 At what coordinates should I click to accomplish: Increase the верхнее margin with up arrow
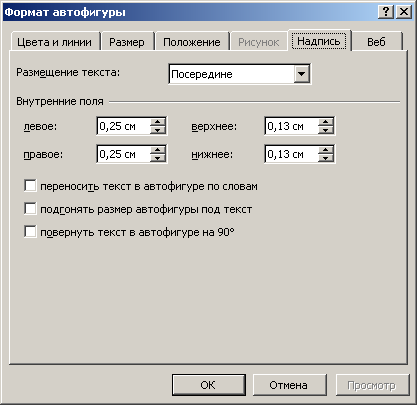(326, 122)
